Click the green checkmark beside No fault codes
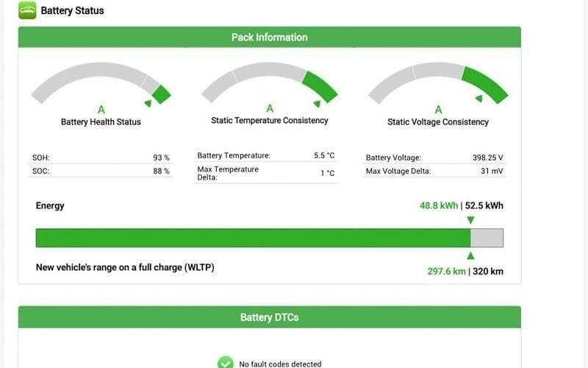The image size is (588, 368). pyautogui.click(x=226, y=363)
